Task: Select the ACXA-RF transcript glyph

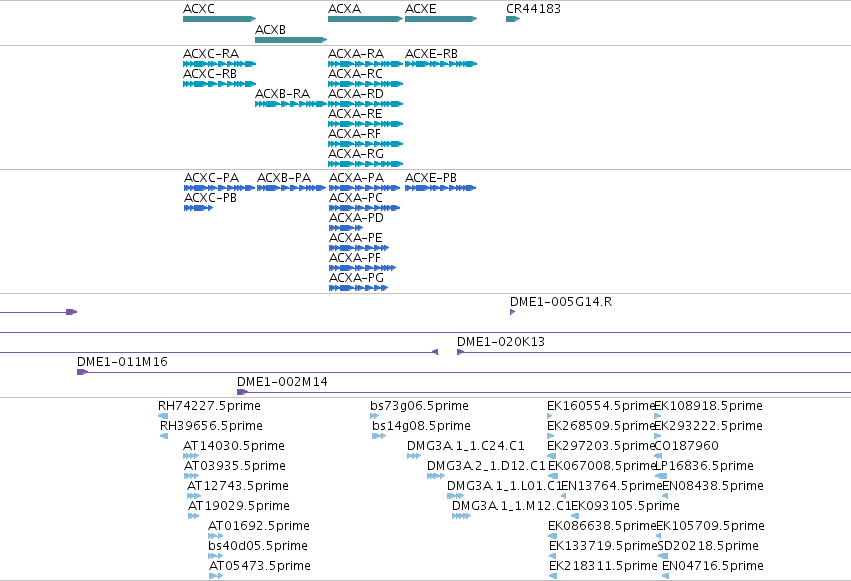Action: (x=365, y=144)
